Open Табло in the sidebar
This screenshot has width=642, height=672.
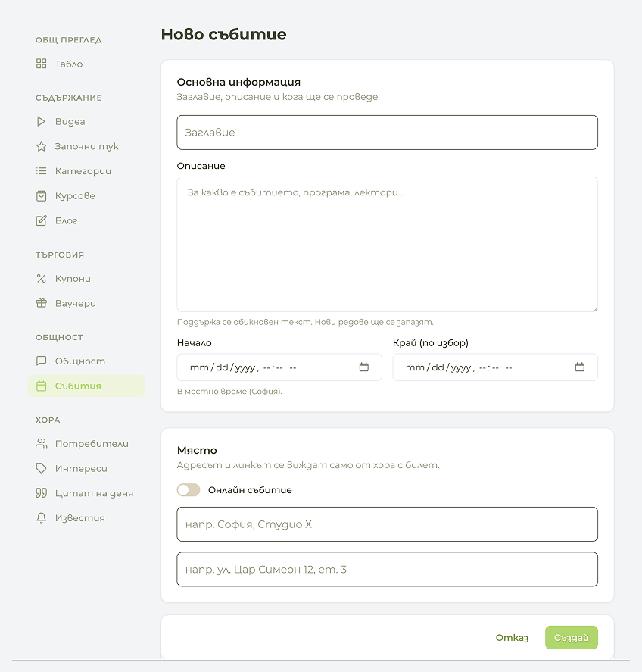86,64
